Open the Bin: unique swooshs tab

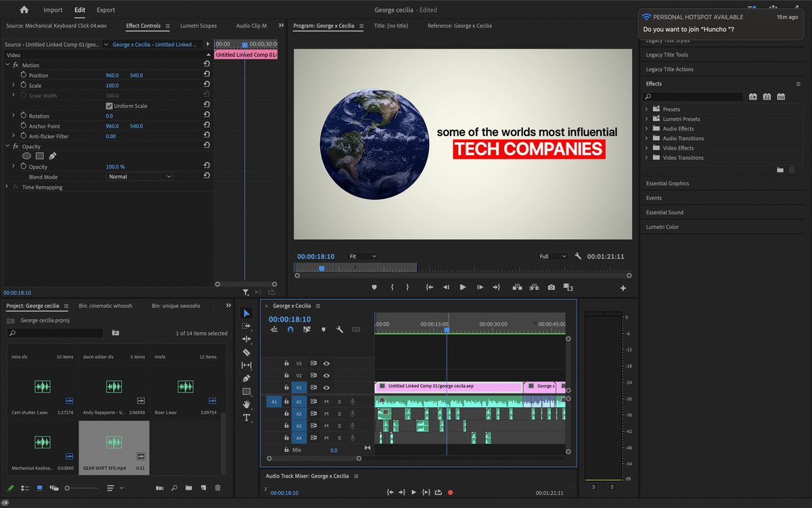176,306
